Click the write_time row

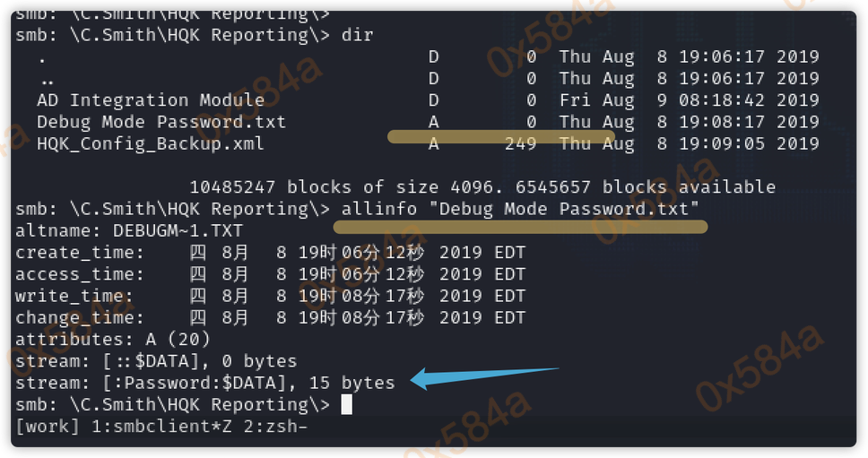point(269,296)
